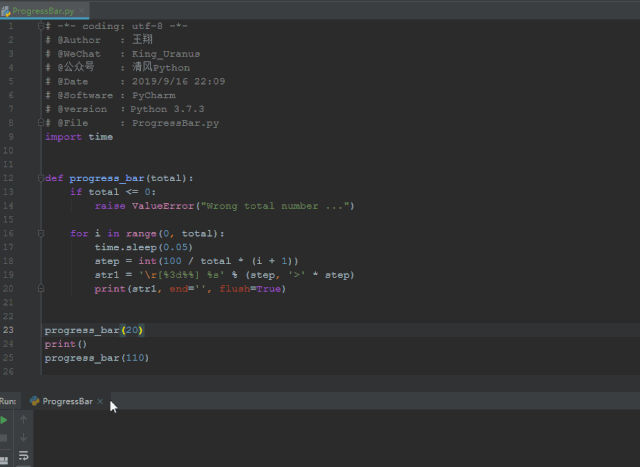The height and width of the screenshot is (467, 640).
Task: Click the '清风Python' comment text
Action: point(161,67)
